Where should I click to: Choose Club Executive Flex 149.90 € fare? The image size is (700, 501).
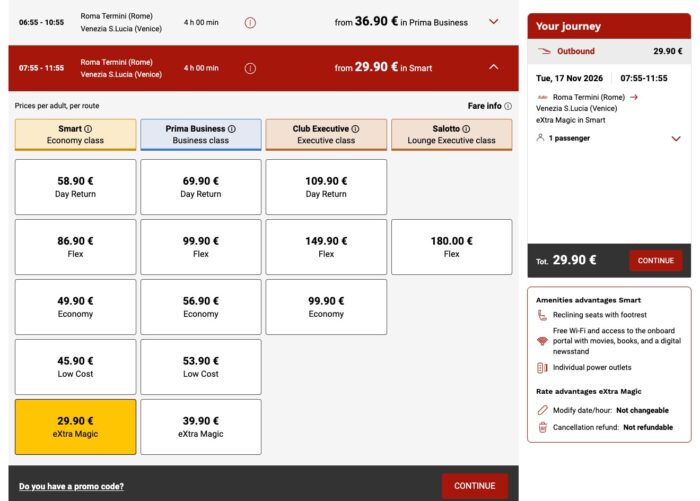click(326, 247)
